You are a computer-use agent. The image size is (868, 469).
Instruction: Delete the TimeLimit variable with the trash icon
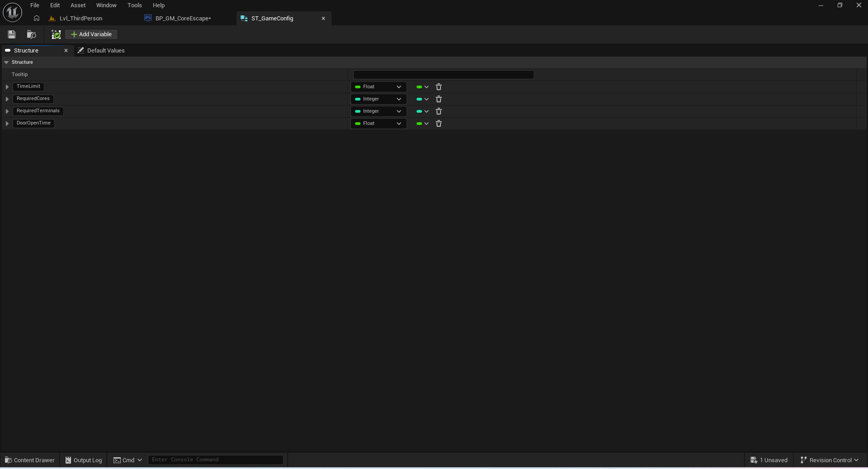439,87
